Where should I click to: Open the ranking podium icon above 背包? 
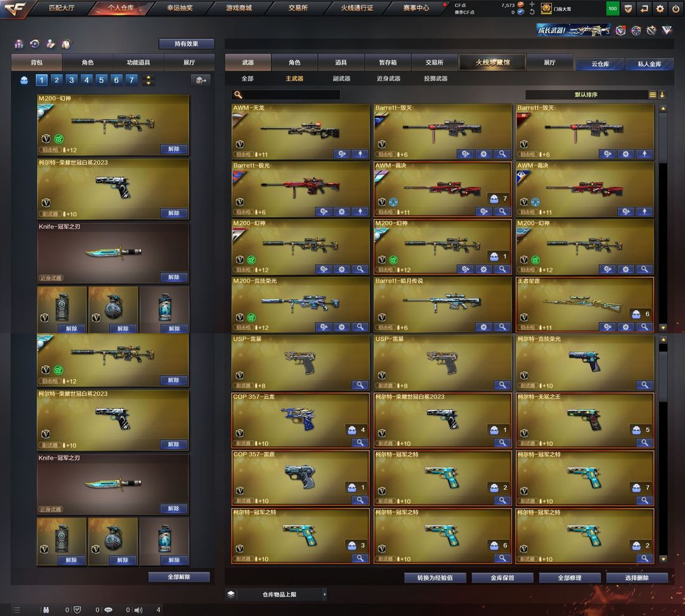pos(19,44)
